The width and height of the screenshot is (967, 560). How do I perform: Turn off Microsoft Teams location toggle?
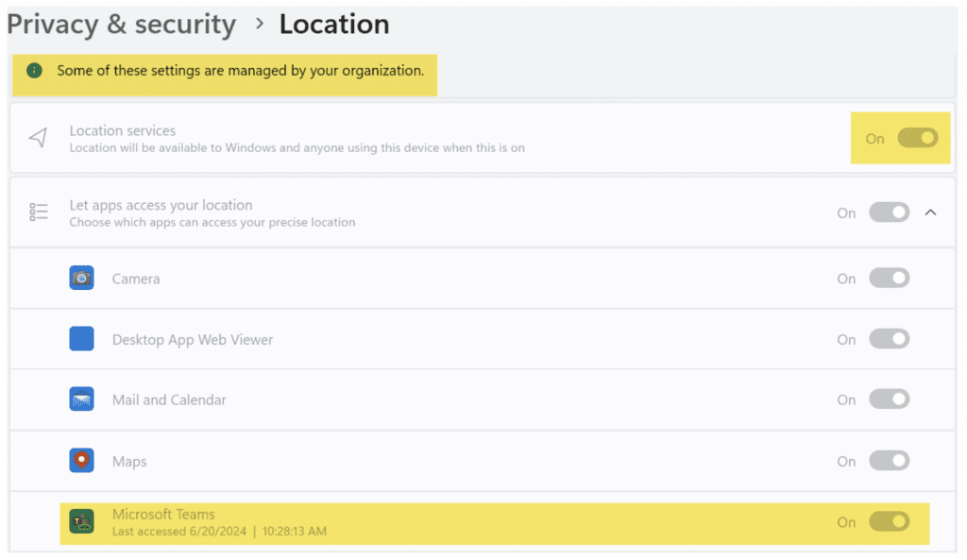[890, 522]
